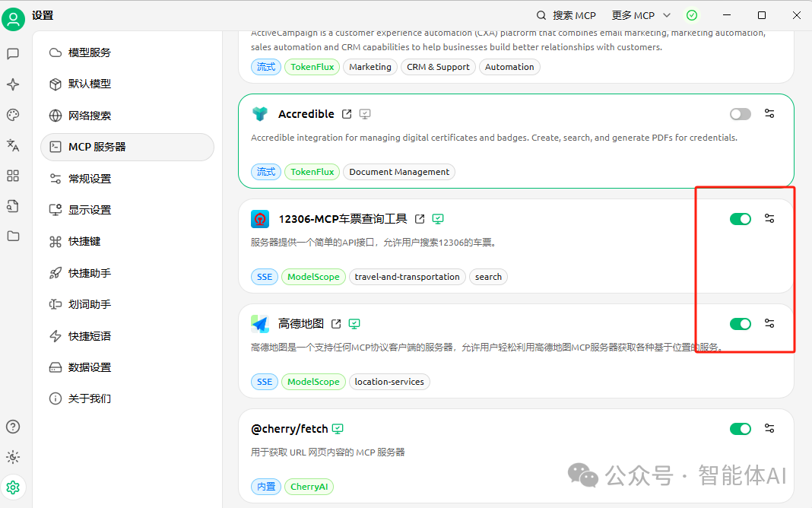Click 高德地图 monitor icon
812x508 pixels.
354,324
